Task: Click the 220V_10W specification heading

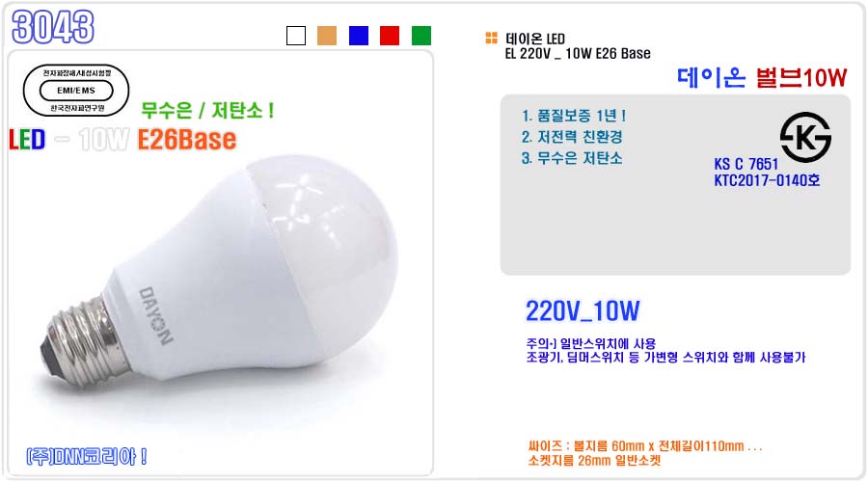Action: pos(583,311)
